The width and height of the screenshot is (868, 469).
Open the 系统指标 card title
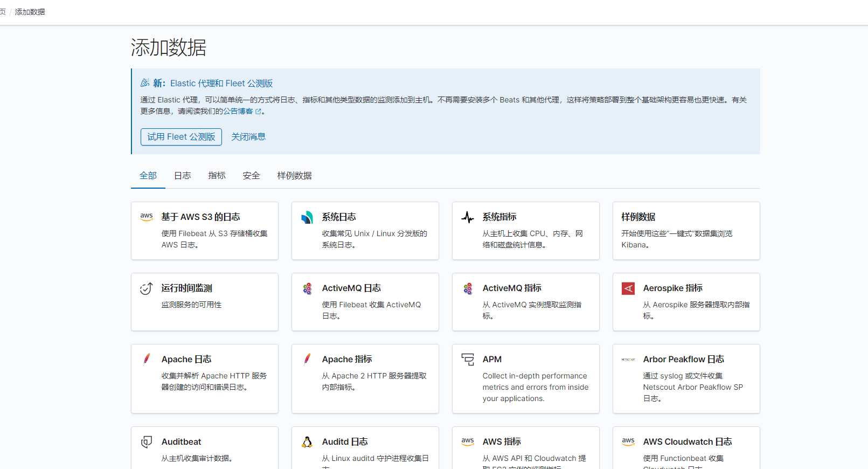click(499, 217)
